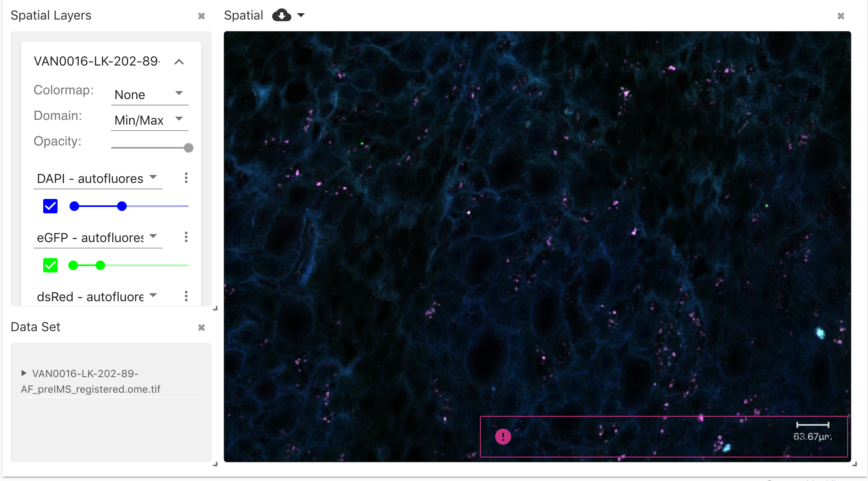
Task: Click the Spatial Layers panel title
Action: [x=51, y=15]
